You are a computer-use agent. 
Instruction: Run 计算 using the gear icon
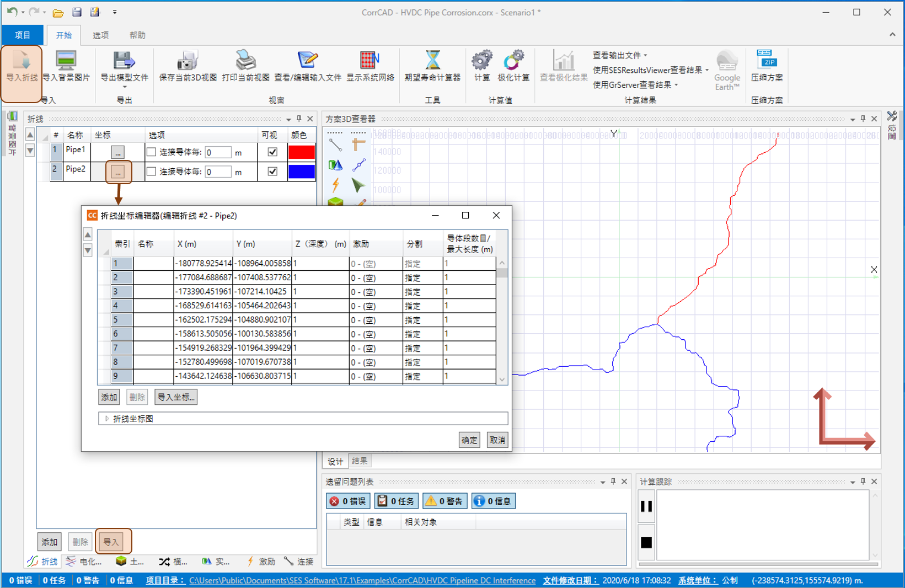point(482,60)
